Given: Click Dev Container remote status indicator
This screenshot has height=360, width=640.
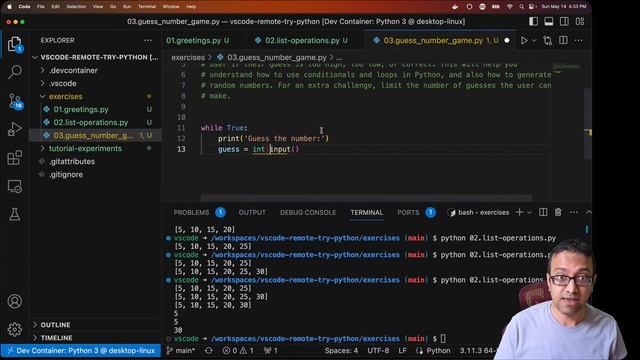Looking at the screenshot, I should 81,351.
